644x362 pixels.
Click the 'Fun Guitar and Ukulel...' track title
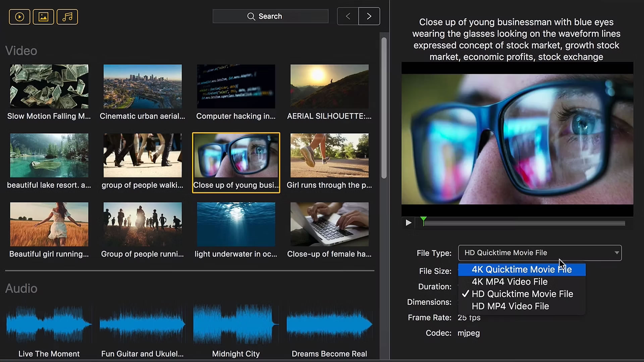pyautogui.click(x=143, y=354)
